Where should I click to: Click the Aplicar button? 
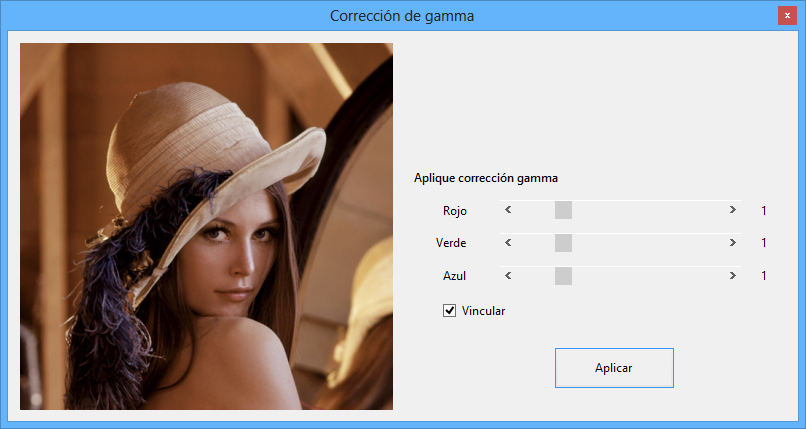click(614, 368)
